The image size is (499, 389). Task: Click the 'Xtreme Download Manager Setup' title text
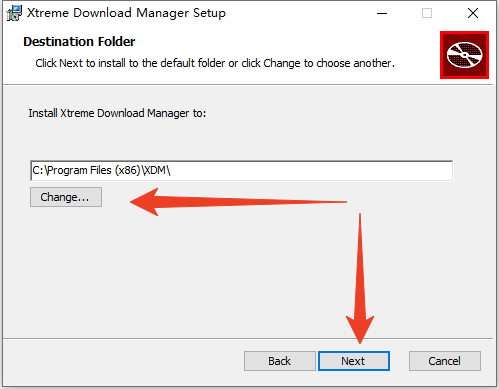click(126, 13)
